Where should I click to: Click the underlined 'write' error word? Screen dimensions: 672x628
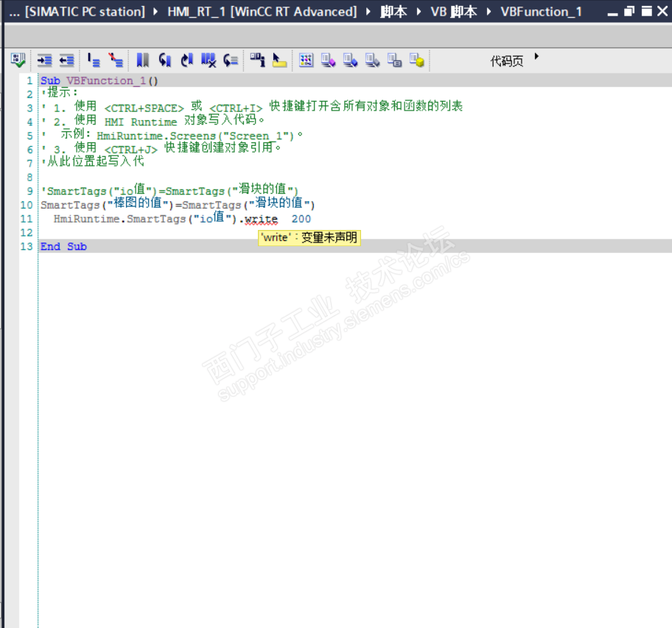pyautogui.click(x=261, y=219)
